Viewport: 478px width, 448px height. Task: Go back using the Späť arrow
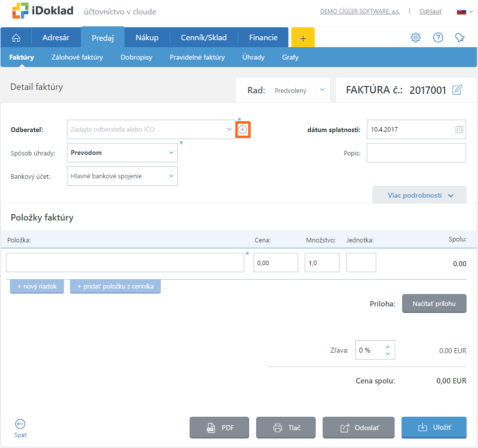20,428
